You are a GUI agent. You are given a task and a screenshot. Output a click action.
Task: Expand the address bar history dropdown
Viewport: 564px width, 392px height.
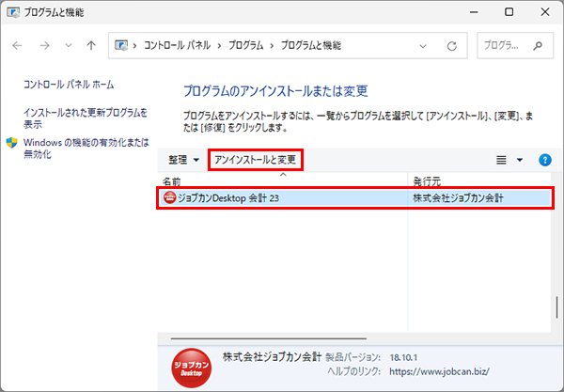(x=423, y=46)
